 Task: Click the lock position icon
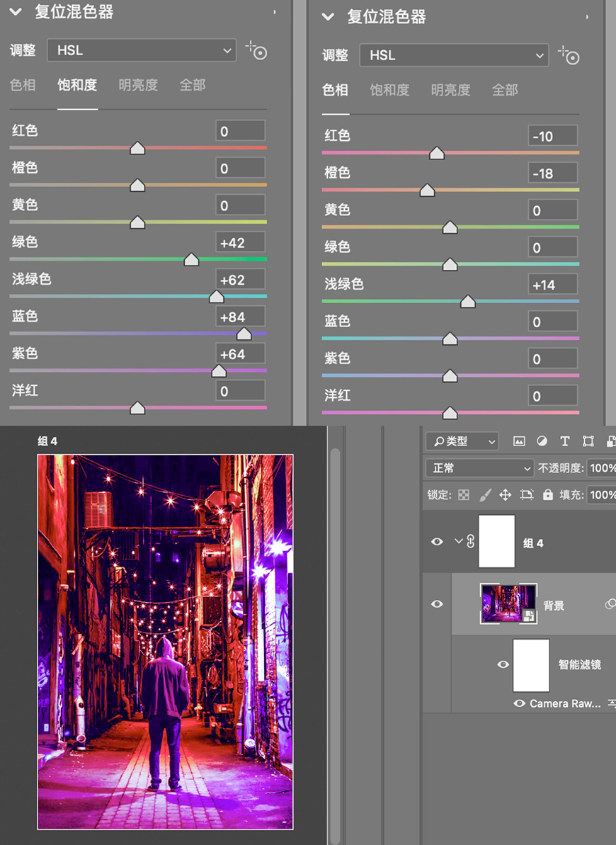click(x=505, y=495)
